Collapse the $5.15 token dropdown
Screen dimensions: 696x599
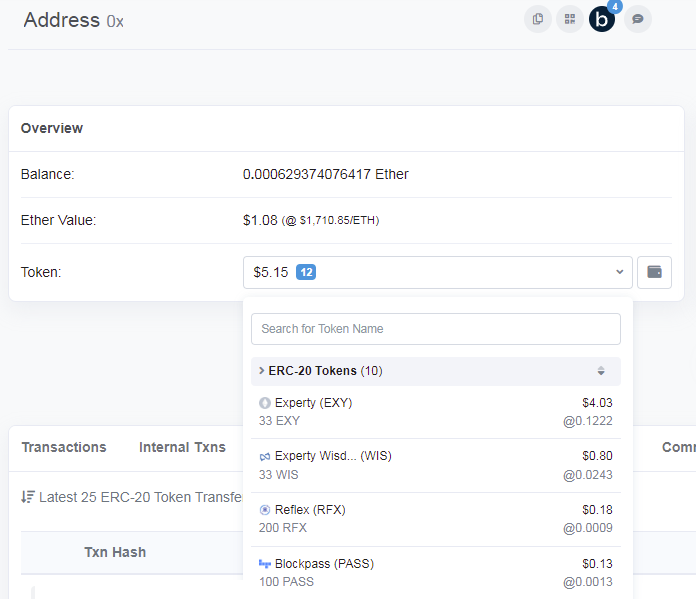click(438, 272)
